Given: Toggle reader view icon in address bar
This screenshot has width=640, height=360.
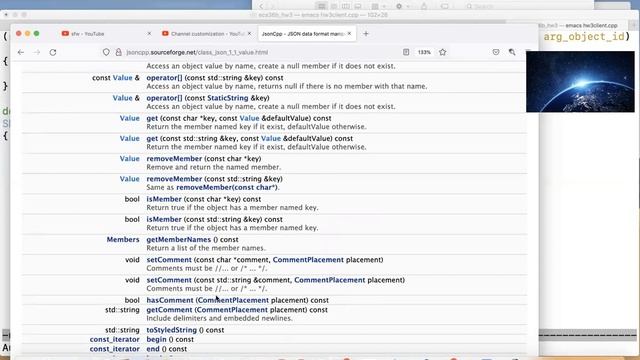Looking at the screenshot, I should pos(406,52).
